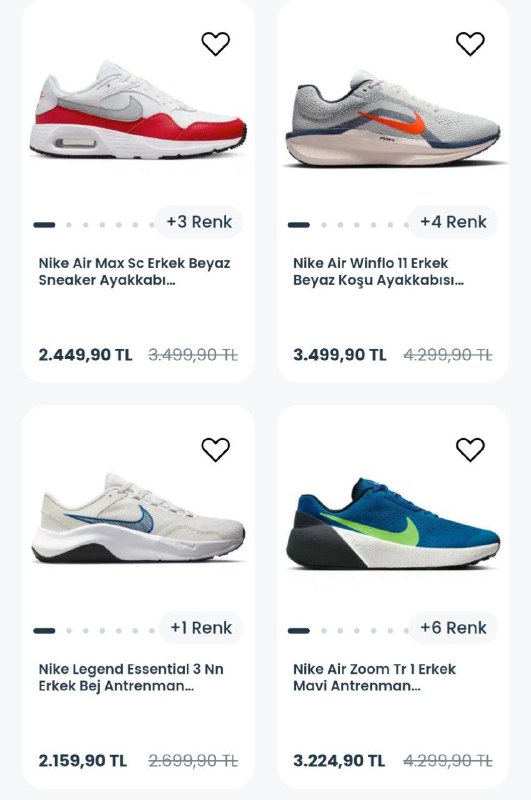Show +3 Renk color options
Screen dimensions: 531x800
[x=199, y=222]
